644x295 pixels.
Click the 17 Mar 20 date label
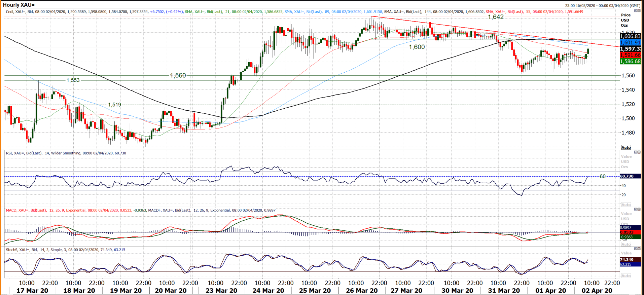(32, 291)
